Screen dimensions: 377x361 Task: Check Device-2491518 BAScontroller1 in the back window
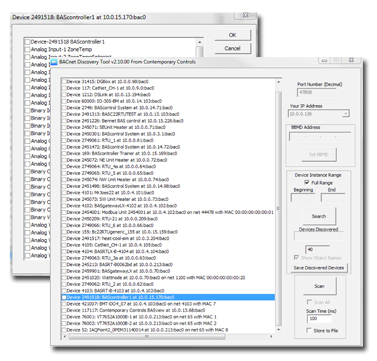pyautogui.click(x=27, y=42)
